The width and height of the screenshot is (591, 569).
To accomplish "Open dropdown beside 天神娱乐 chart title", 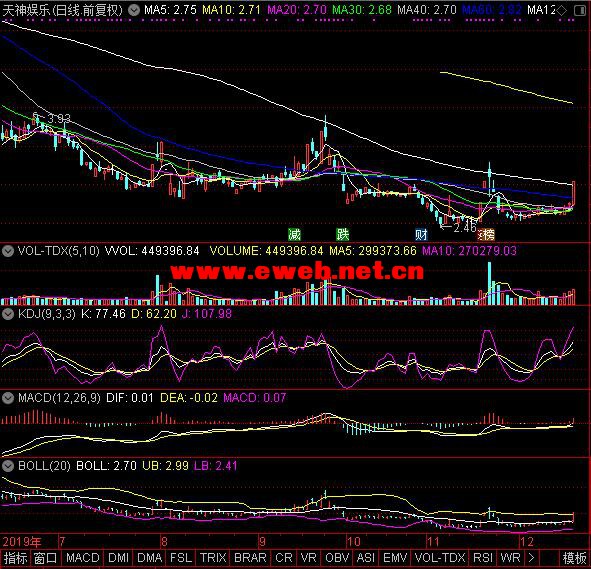I will coord(133,10).
